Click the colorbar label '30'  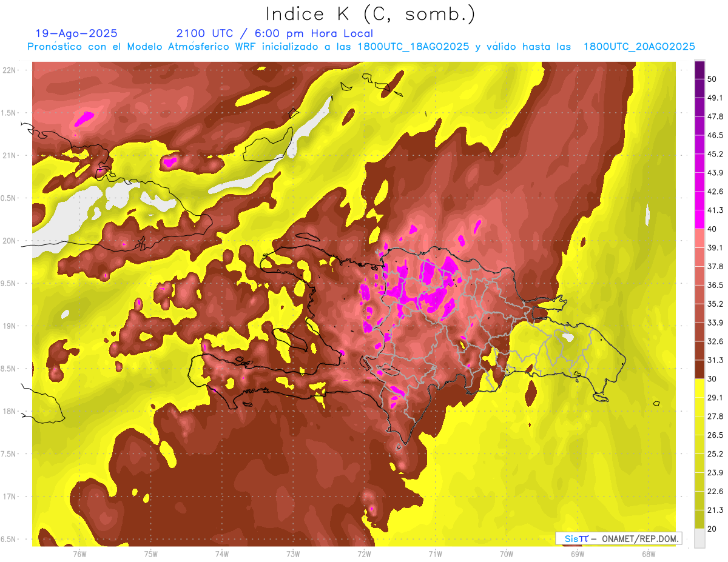713,379
